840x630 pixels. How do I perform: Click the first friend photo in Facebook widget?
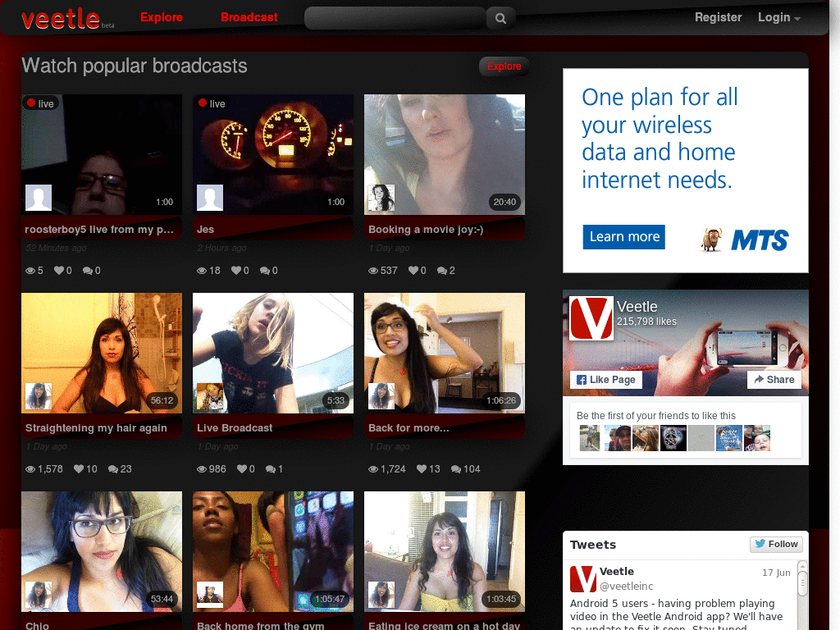pyautogui.click(x=590, y=438)
